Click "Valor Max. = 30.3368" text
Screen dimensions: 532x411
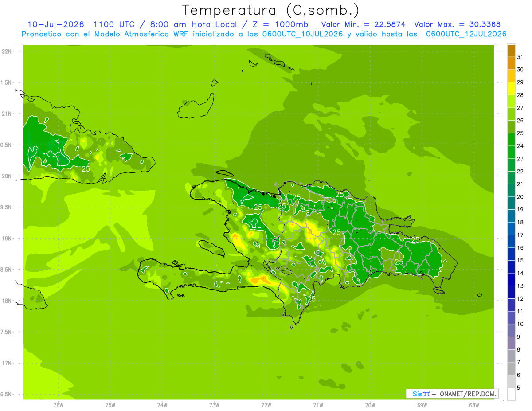click(458, 24)
